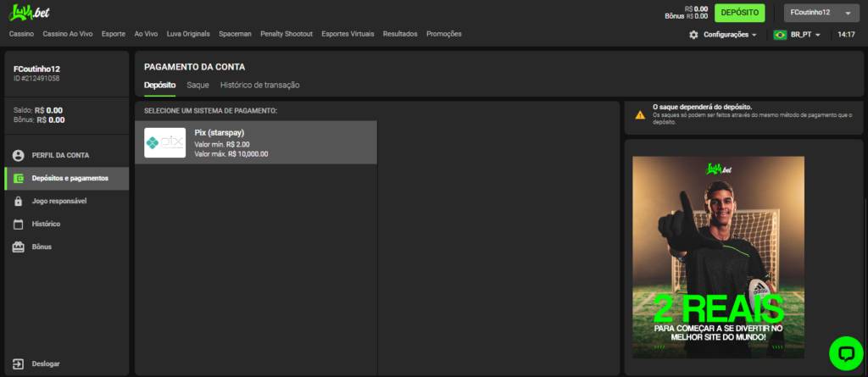Click the wallet icon for Depósitos e pagamentos
The image size is (868, 377).
point(18,179)
